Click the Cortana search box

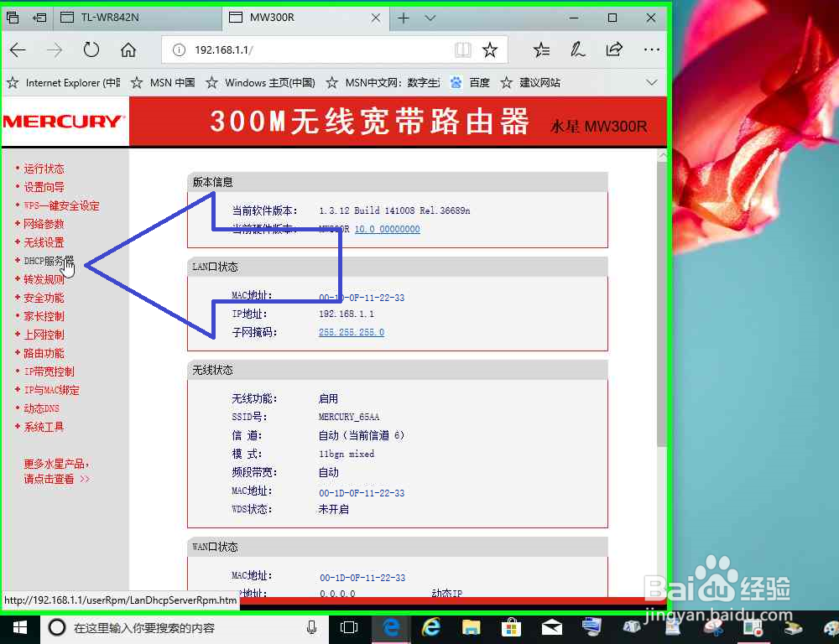click(185, 627)
